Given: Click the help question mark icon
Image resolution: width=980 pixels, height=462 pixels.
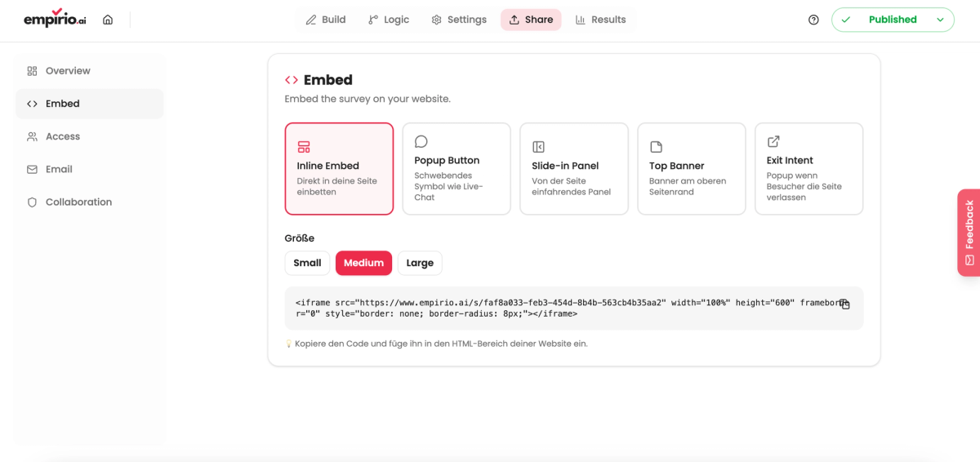Looking at the screenshot, I should [x=813, y=20].
